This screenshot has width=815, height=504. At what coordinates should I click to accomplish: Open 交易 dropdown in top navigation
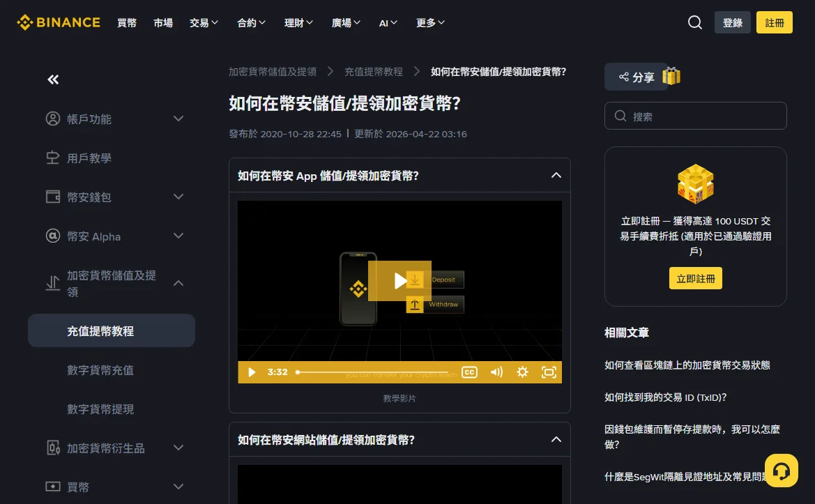point(204,22)
